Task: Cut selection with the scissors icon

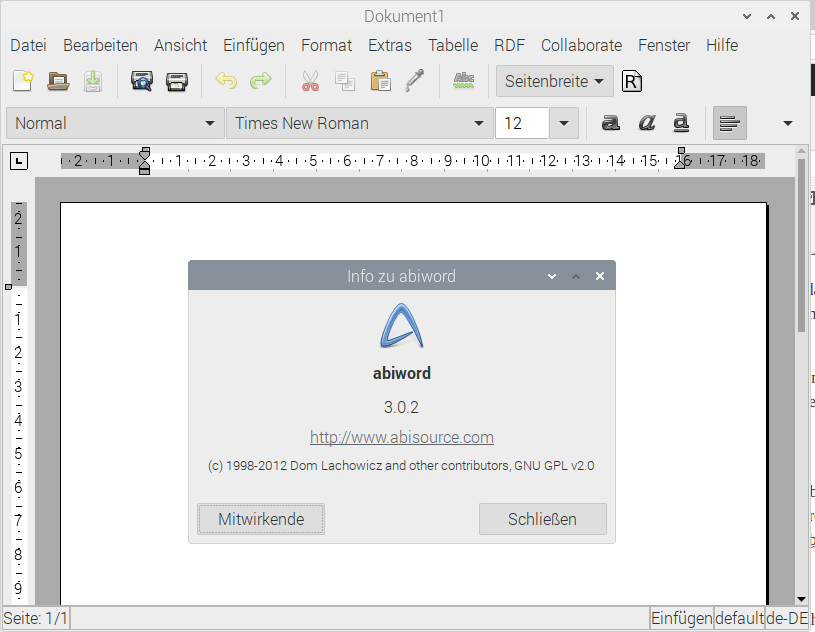Action: (x=310, y=81)
